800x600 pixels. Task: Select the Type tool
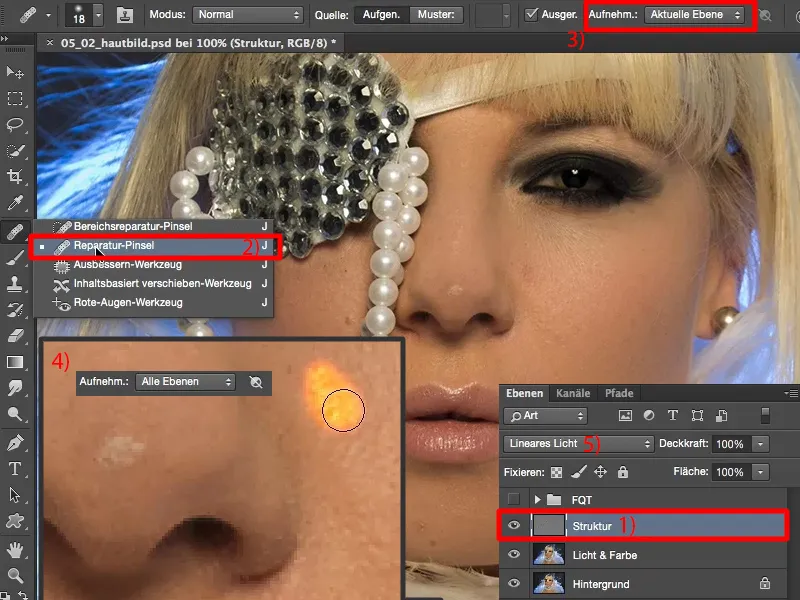pyautogui.click(x=15, y=468)
